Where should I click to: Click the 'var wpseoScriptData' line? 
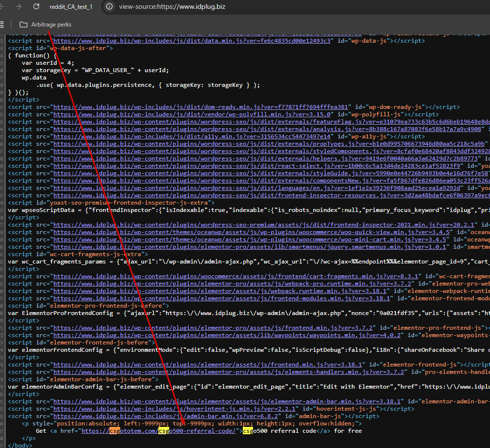249,210
